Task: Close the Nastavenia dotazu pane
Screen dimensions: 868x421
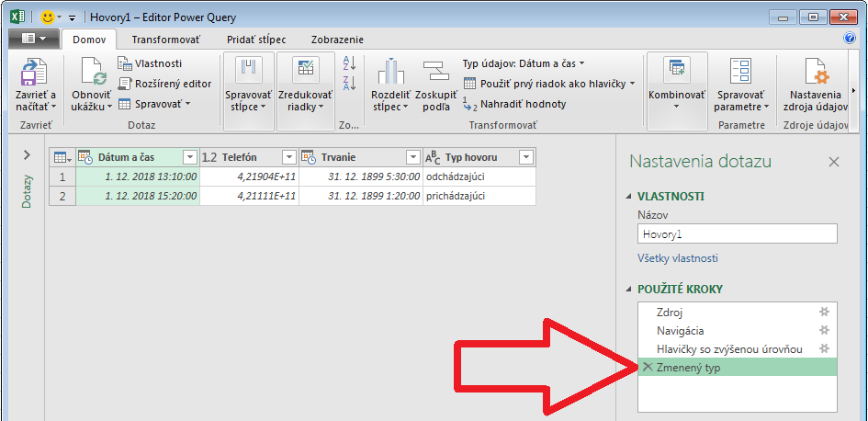Action: point(833,163)
